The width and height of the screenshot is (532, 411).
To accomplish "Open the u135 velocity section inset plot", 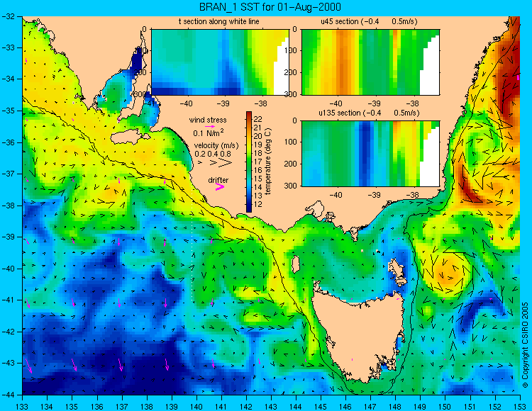I will pyautogui.click(x=370, y=154).
